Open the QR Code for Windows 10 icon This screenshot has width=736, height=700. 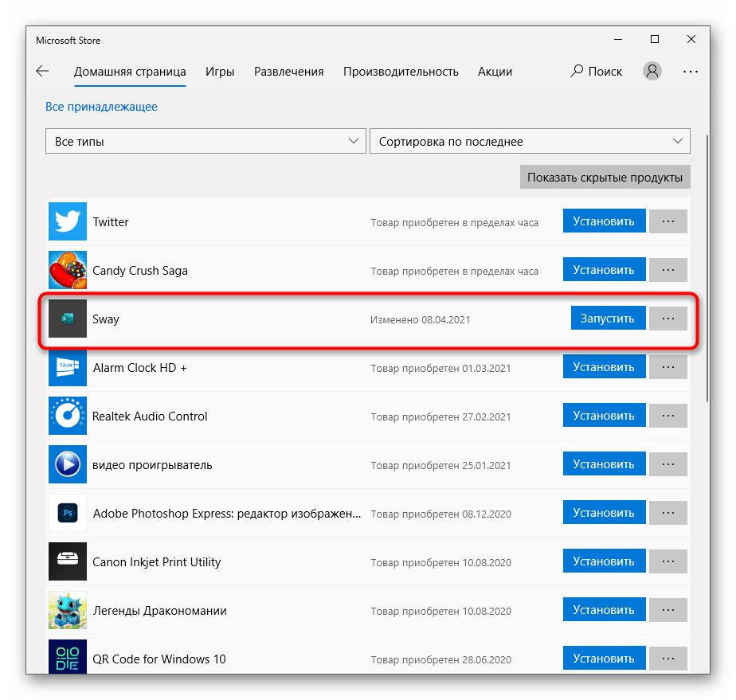(68, 657)
